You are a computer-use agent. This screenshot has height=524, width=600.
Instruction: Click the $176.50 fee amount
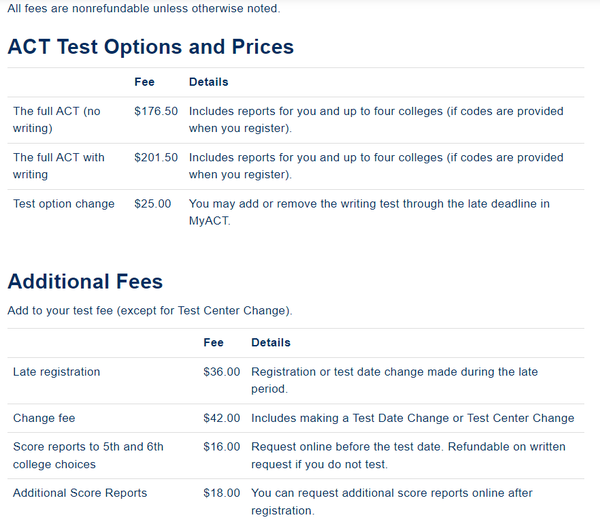[x=156, y=111]
